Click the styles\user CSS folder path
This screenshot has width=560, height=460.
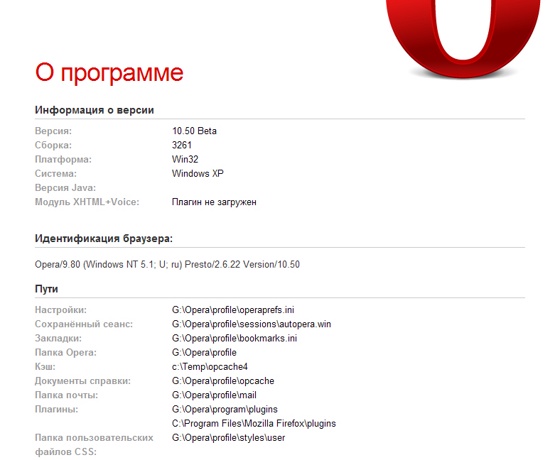pos(229,438)
